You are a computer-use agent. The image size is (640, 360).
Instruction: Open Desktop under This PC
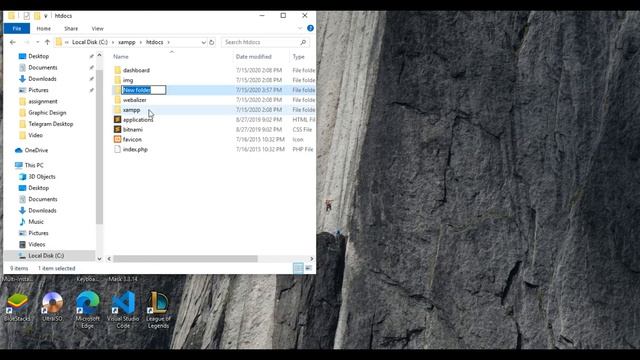tap(38, 188)
